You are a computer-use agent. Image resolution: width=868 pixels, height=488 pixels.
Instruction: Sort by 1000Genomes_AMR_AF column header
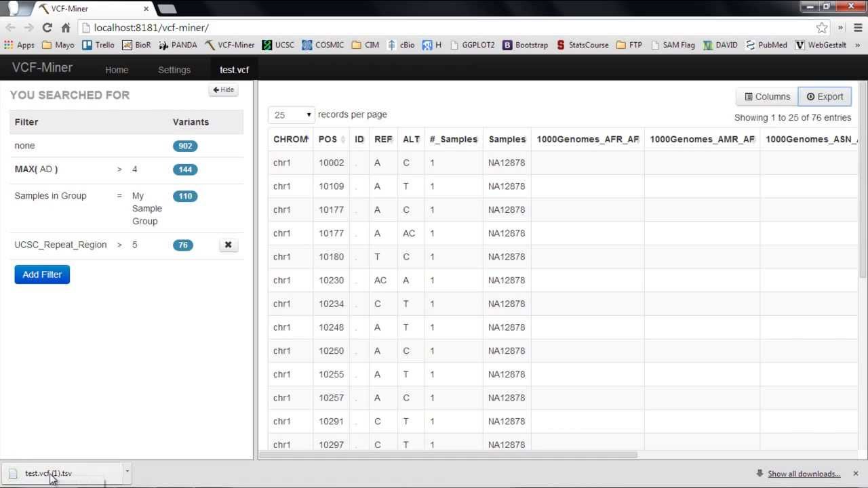(703, 139)
